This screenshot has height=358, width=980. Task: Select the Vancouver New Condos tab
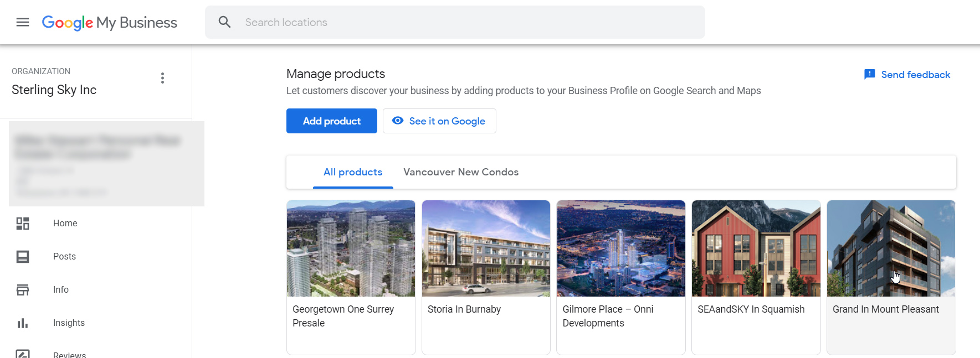tap(461, 172)
